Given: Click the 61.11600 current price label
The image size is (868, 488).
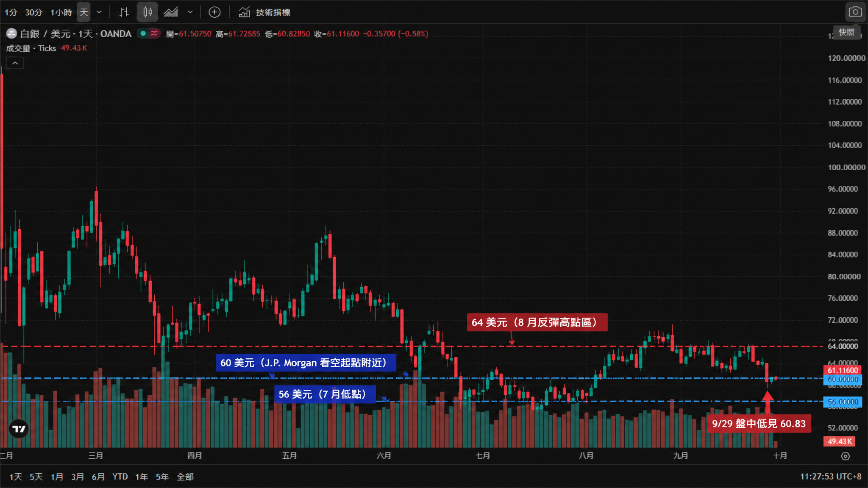Looking at the screenshot, I should (x=843, y=370).
